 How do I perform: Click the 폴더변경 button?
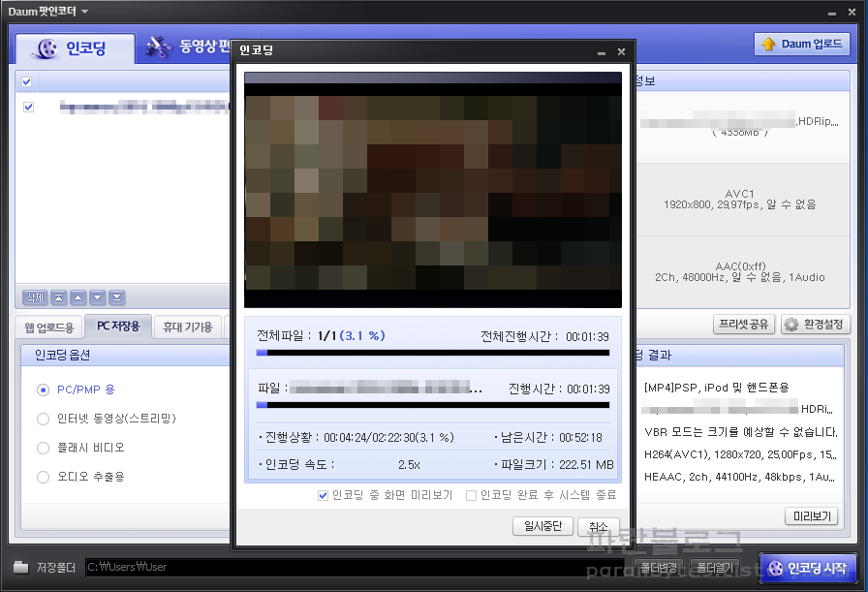(659, 568)
